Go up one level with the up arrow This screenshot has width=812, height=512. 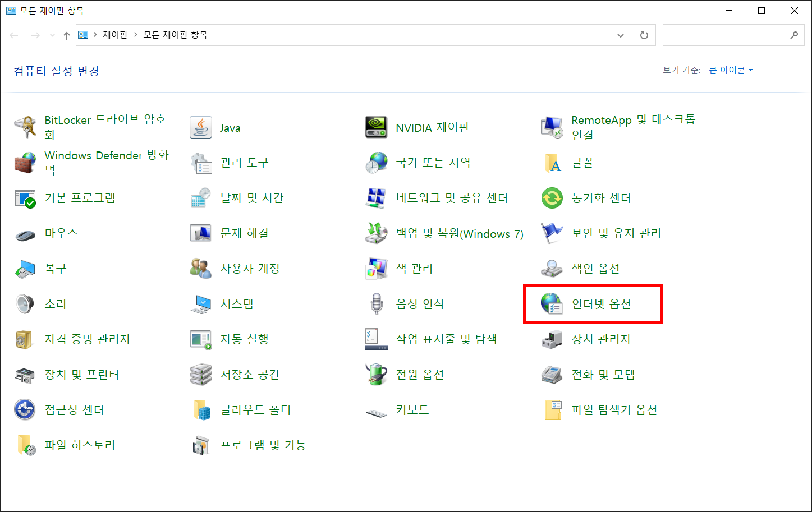(x=67, y=35)
